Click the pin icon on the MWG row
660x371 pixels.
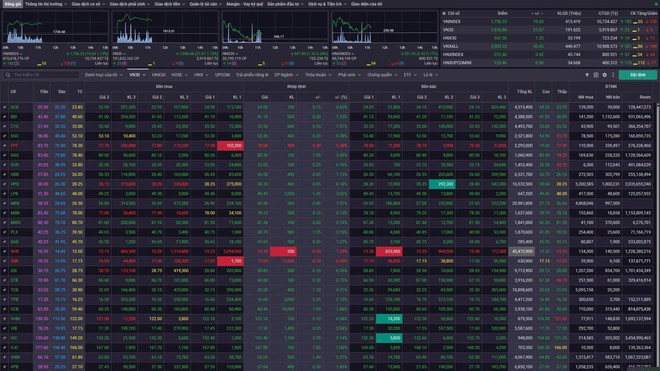5,222
